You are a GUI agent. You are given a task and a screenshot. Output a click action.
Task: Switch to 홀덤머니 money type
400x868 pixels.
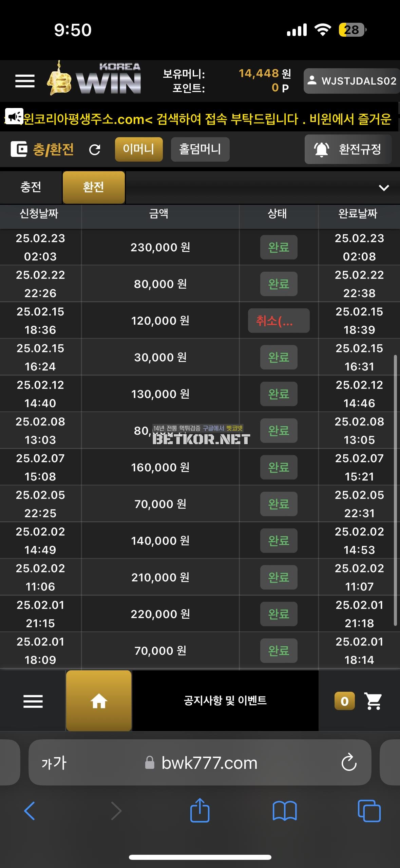(x=200, y=149)
